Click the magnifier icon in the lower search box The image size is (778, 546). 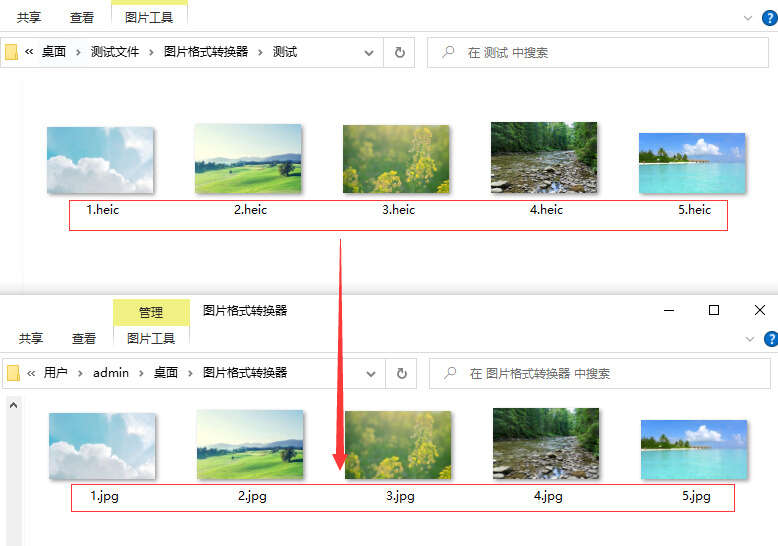450,372
